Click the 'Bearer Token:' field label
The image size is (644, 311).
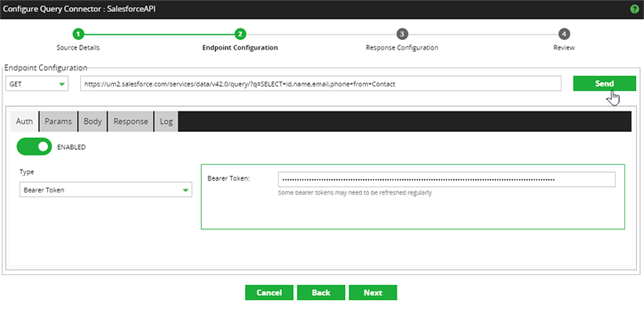coord(229,178)
